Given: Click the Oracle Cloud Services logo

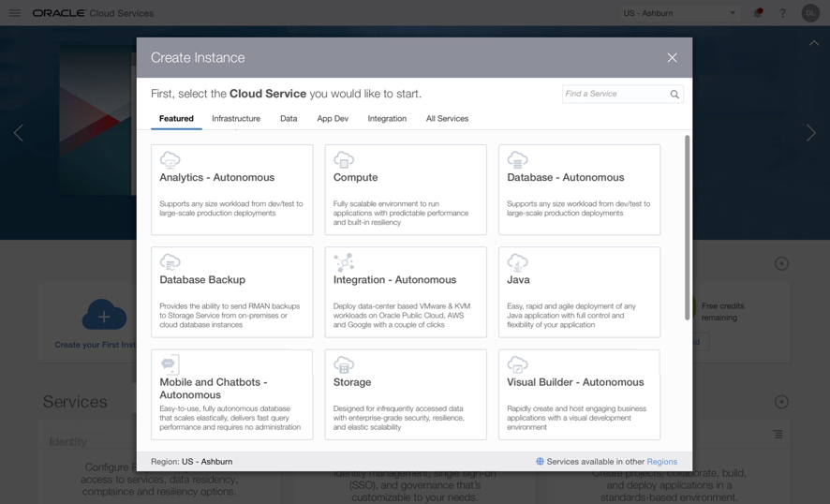Looking at the screenshot, I should point(93,13).
